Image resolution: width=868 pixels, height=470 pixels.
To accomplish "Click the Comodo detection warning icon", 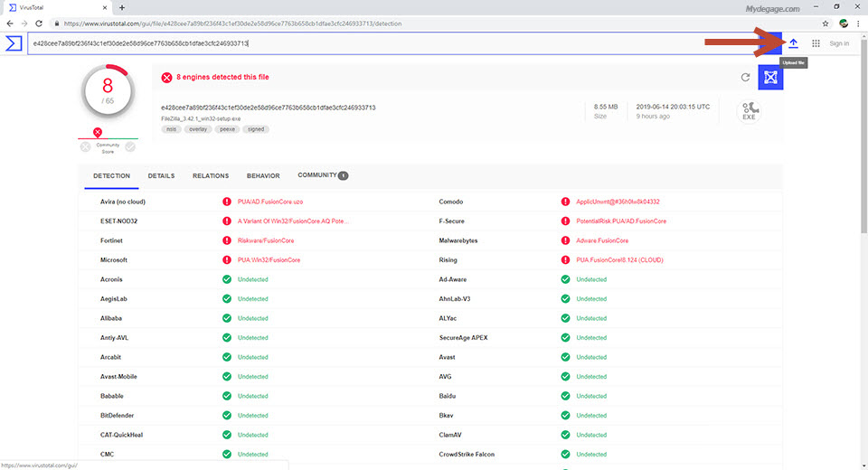I will pyautogui.click(x=565, y=202).
